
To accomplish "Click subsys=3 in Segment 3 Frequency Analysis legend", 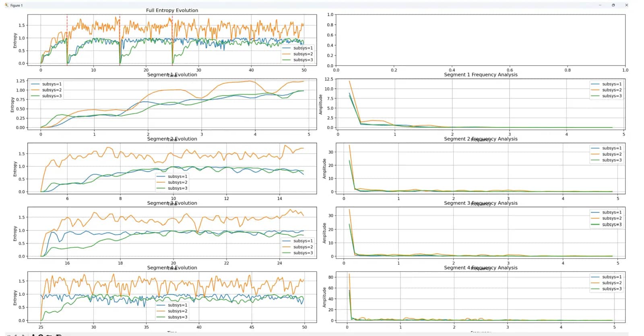I will pyautogui.click(x=612, y=224).
